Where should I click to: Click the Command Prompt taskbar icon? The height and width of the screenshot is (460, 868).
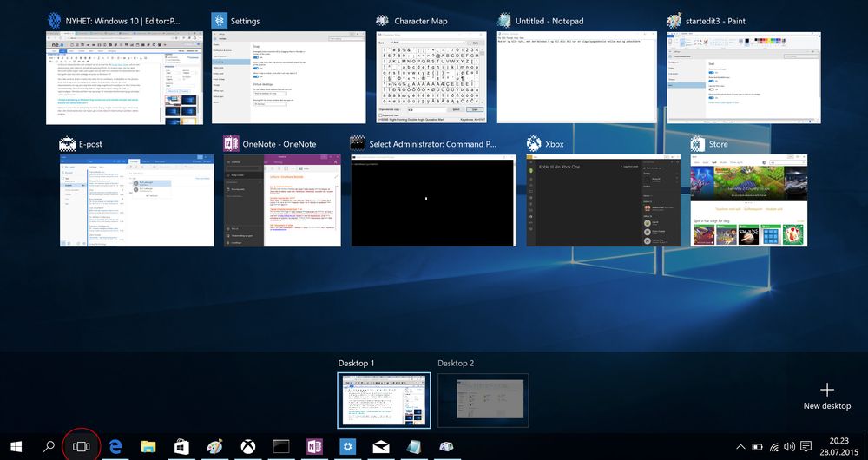tap(281, 446)
